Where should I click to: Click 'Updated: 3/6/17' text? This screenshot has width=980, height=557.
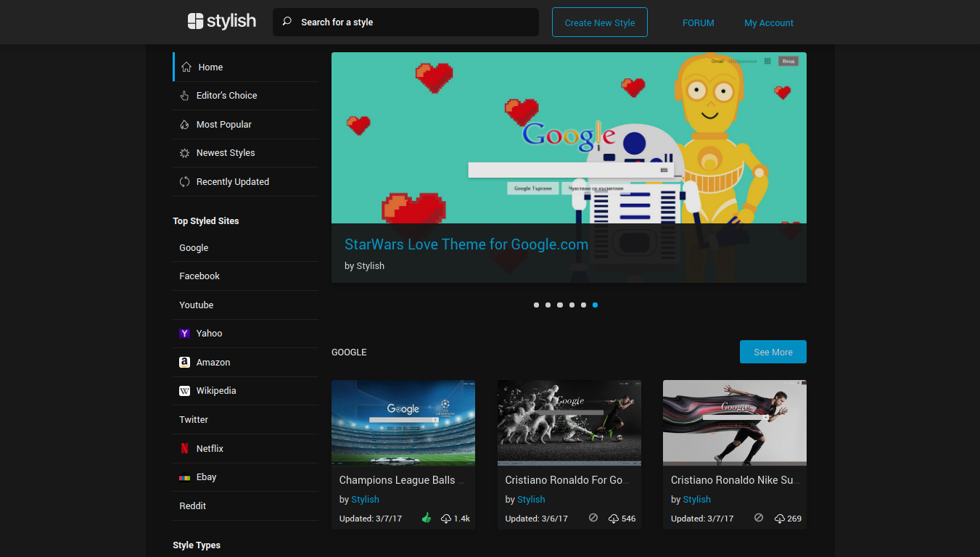[537, 519]
